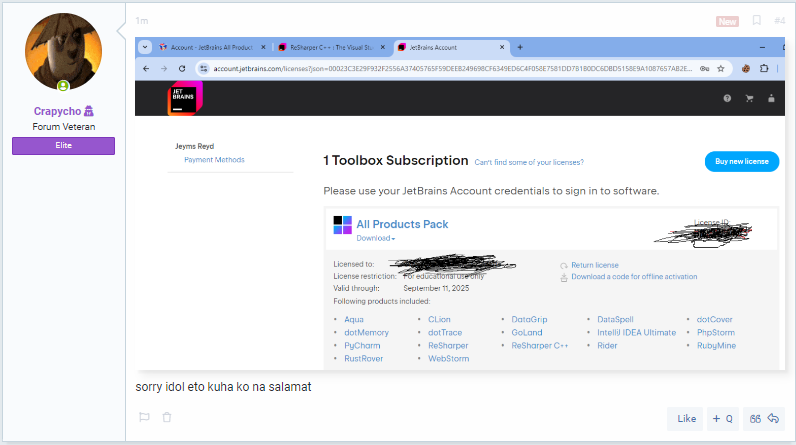Open the GoLand product link
Image resolution: width=796 pixels, height=445 pixels.
tap(526, 333)
